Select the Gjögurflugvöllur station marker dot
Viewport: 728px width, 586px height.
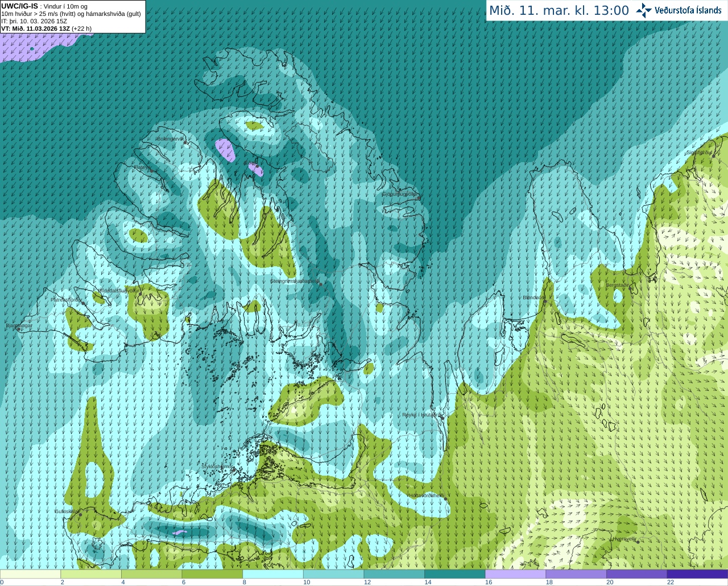(419, 198)
